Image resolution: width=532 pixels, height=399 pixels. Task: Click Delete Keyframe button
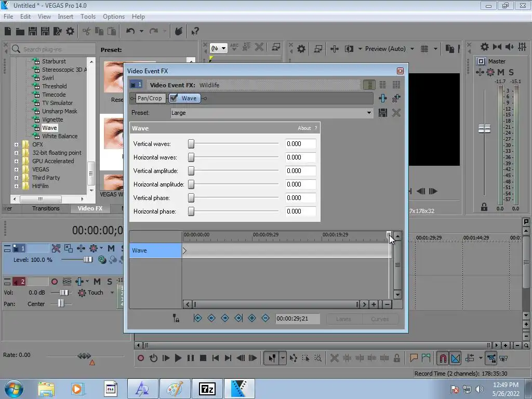click(x=265, y=318)
